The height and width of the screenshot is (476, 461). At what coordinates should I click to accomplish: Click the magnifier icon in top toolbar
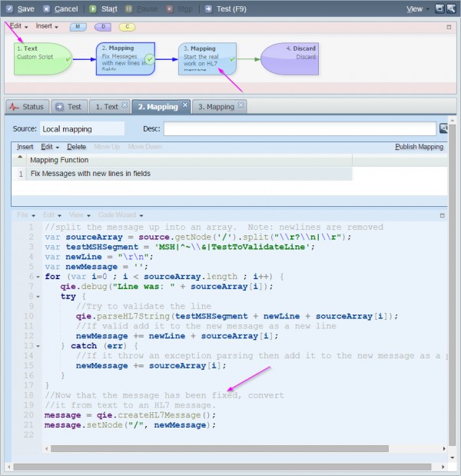451,8
